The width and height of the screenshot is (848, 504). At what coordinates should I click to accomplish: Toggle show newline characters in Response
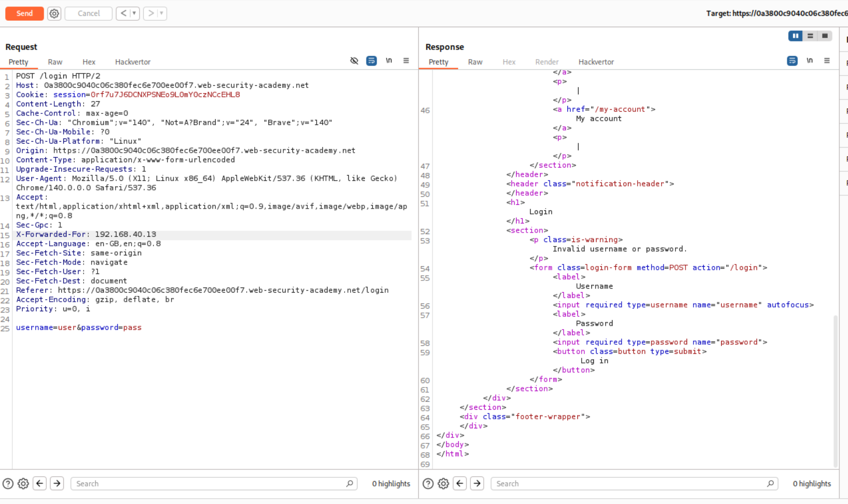(810, 61)
